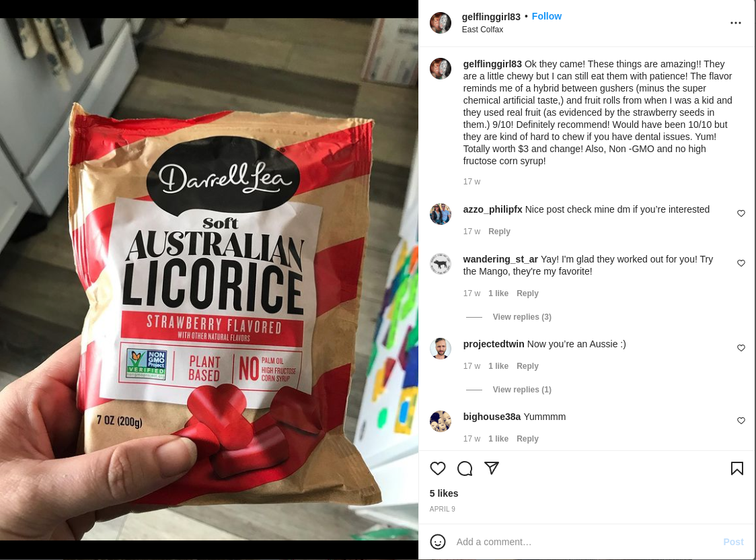Follow gelflinggirl83
The height and width of the screenshot is (560, 756).
(x=546, y=16)
